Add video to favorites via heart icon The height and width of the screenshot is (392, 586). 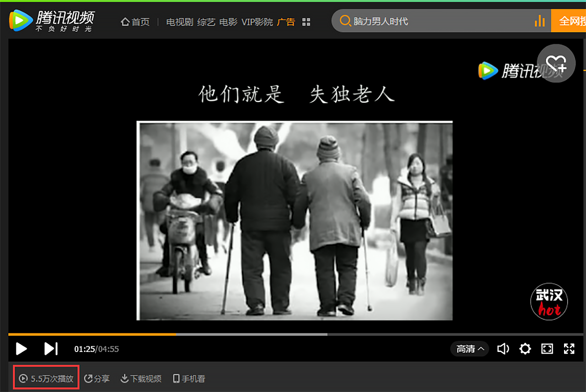(x=556, y=63)
